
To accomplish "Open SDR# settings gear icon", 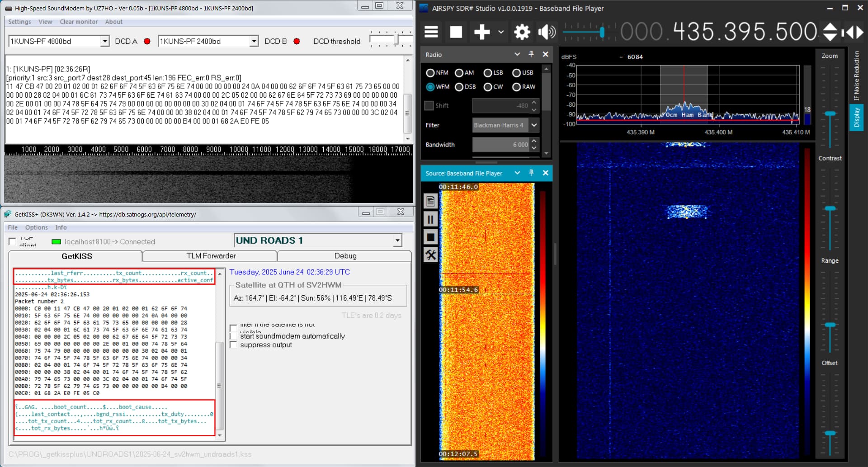I will pos(522,32).
